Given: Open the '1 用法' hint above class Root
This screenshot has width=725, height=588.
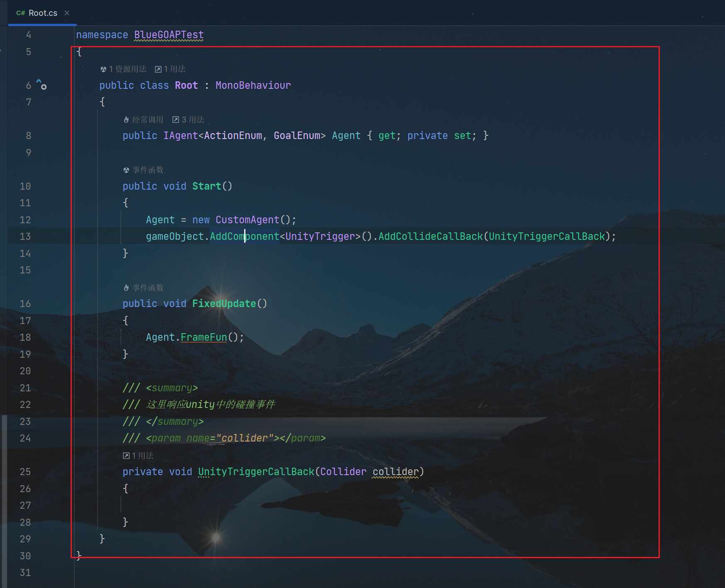Looking at the screenshot, I should (x=174, y=69).
